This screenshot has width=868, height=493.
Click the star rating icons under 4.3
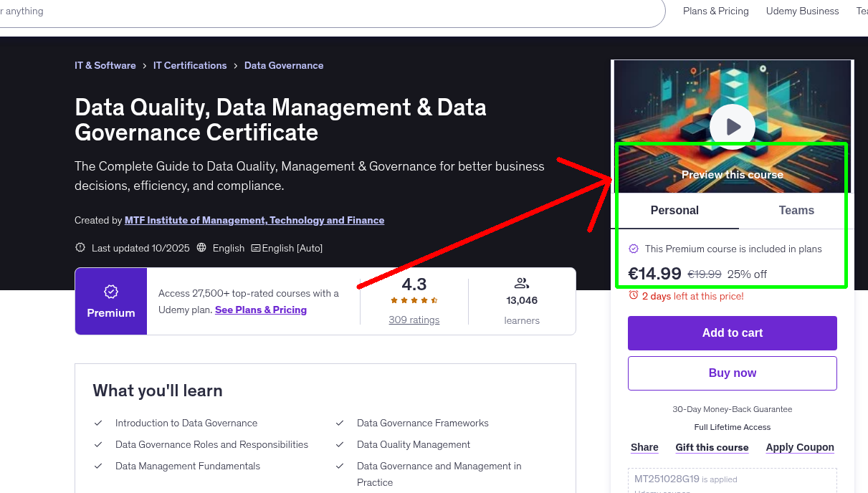pos(414,301)
